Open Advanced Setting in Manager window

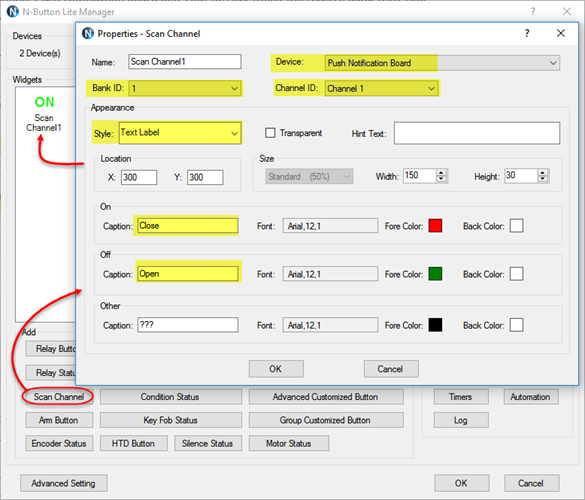[64, 483]
